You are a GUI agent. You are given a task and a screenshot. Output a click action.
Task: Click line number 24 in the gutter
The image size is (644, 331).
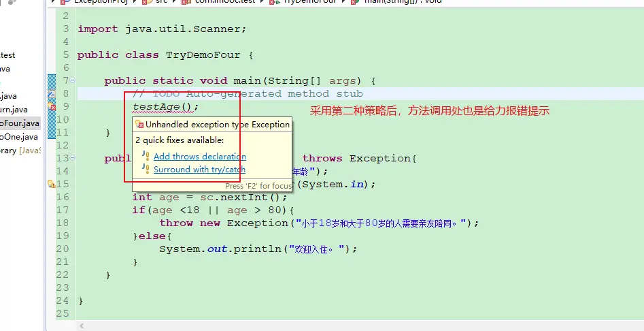(x=63, y=300)
